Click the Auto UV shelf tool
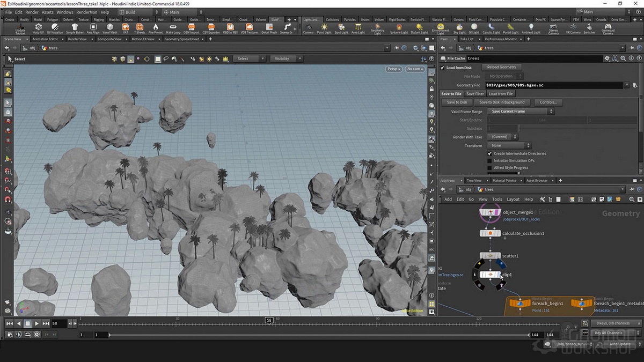 point(38,28)
